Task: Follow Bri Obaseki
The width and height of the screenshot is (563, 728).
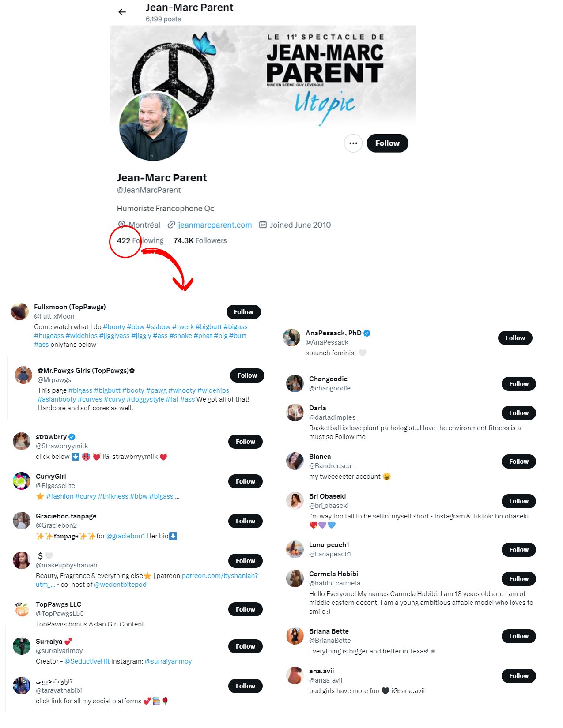Action: click(518, 501)
